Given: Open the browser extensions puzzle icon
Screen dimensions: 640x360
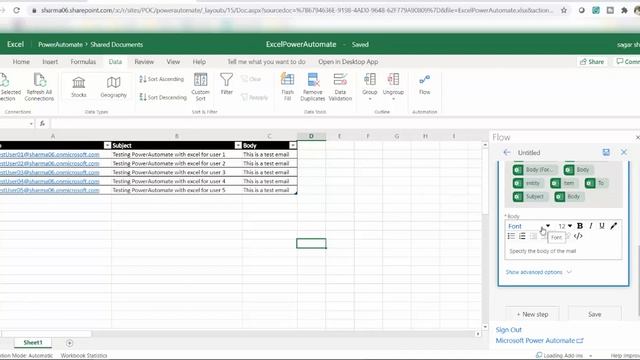Looking at the screenshot, I should [x=624, y=10].
